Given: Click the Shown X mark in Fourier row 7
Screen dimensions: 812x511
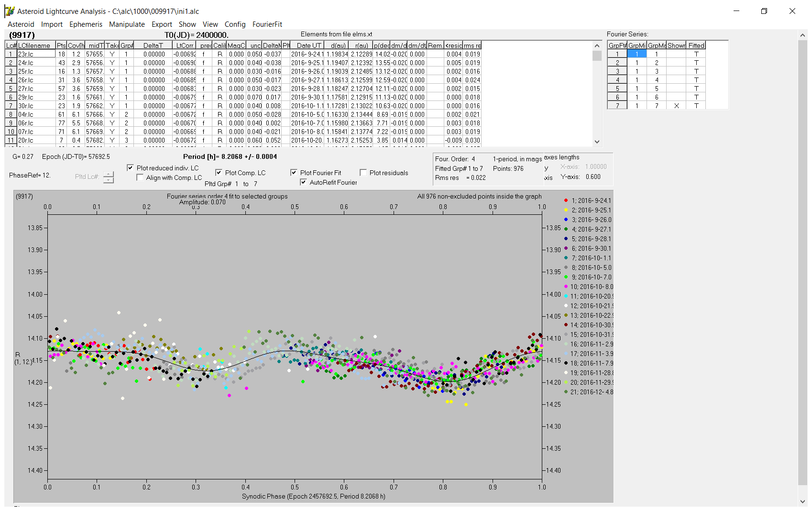Looking at the screenshot, I should click(676, 106).
